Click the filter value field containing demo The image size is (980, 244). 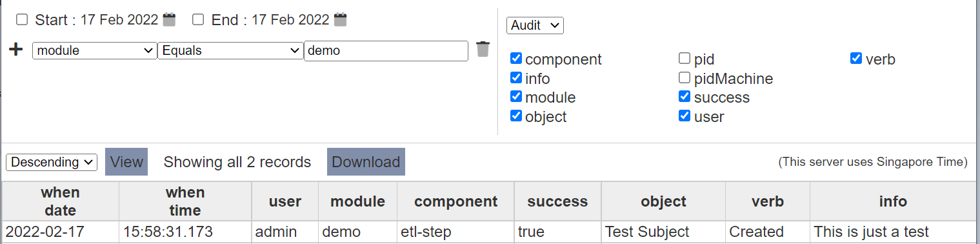click(x=386, y=51)
